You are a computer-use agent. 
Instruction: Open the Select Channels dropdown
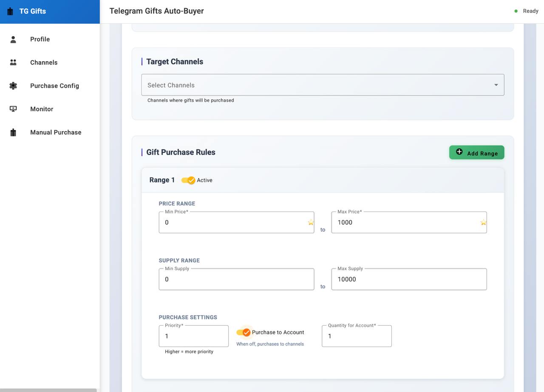click(323, 85)
